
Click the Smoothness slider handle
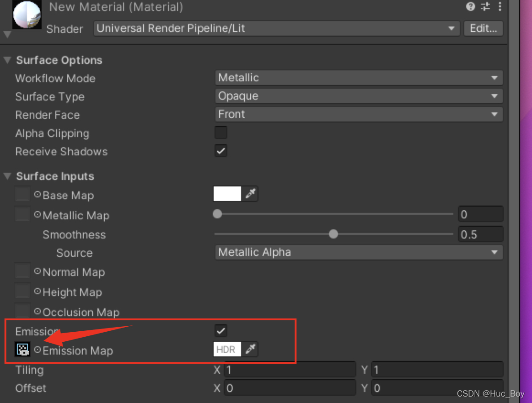point(333,234)
